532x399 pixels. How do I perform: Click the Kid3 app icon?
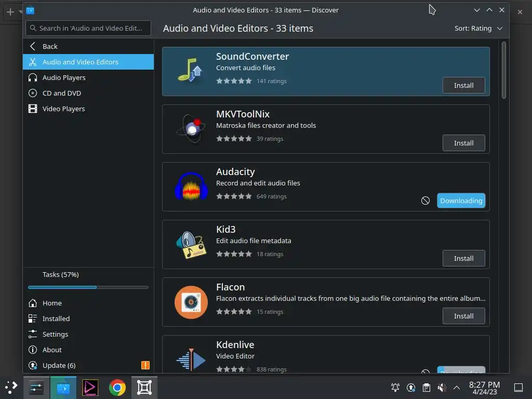[x=191, y=244]
